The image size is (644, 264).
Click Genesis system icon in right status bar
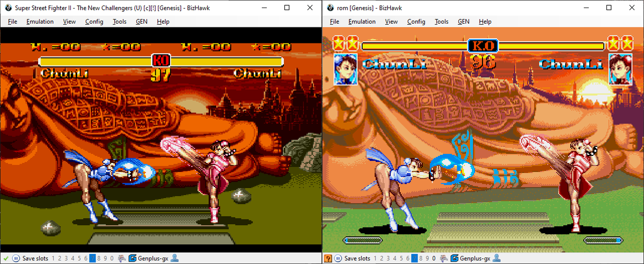(444, 259)
